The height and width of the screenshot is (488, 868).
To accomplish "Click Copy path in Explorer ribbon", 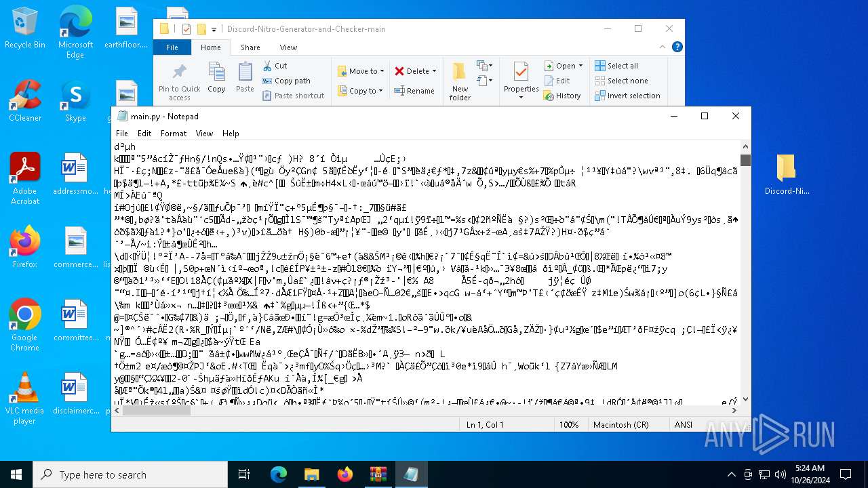I will tap(286, 81).
